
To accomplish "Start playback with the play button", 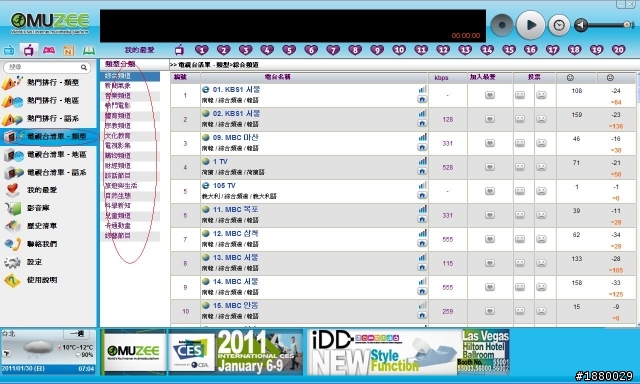I will click(x=530, y=25).
